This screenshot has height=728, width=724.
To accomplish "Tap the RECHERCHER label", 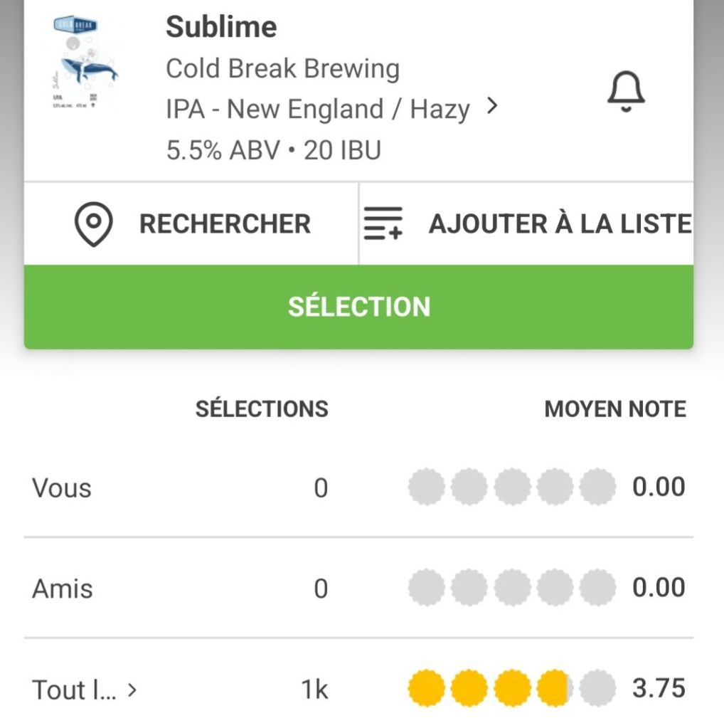I will [225, 224].
